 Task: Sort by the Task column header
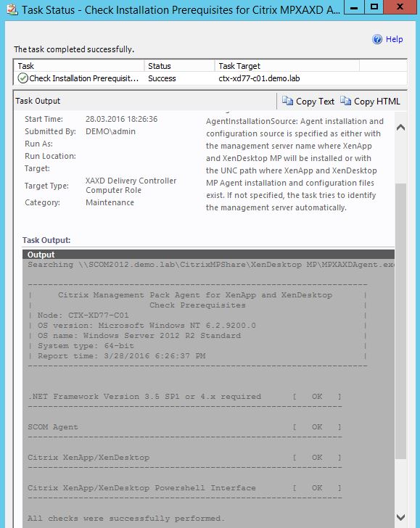click(x=79, y=66)
